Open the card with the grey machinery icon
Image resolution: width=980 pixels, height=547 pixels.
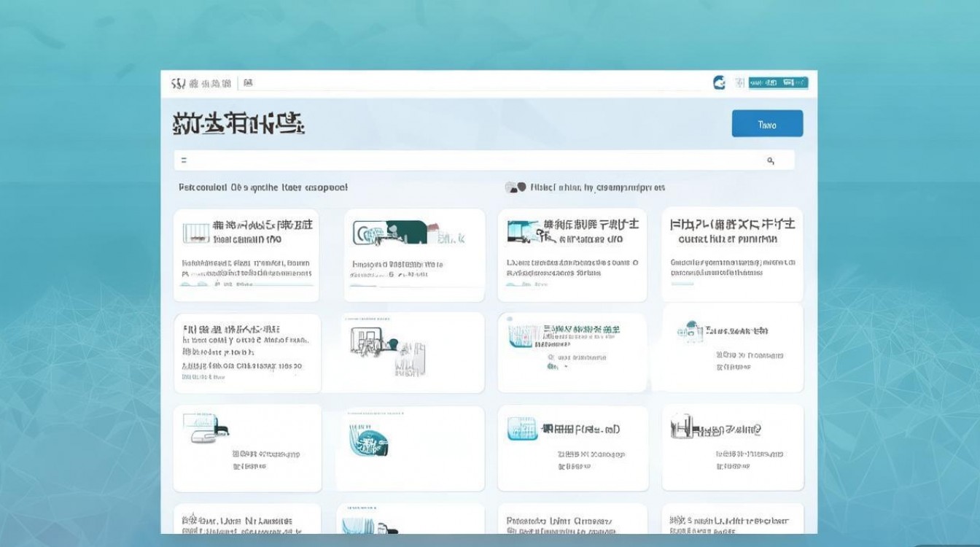[733, 448]
